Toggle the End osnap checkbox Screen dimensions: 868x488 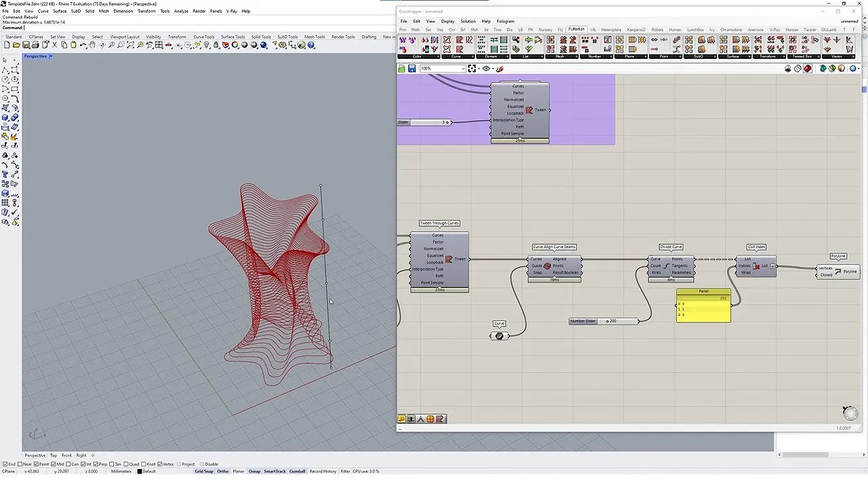pyautogui.click(x=5, y=464)
